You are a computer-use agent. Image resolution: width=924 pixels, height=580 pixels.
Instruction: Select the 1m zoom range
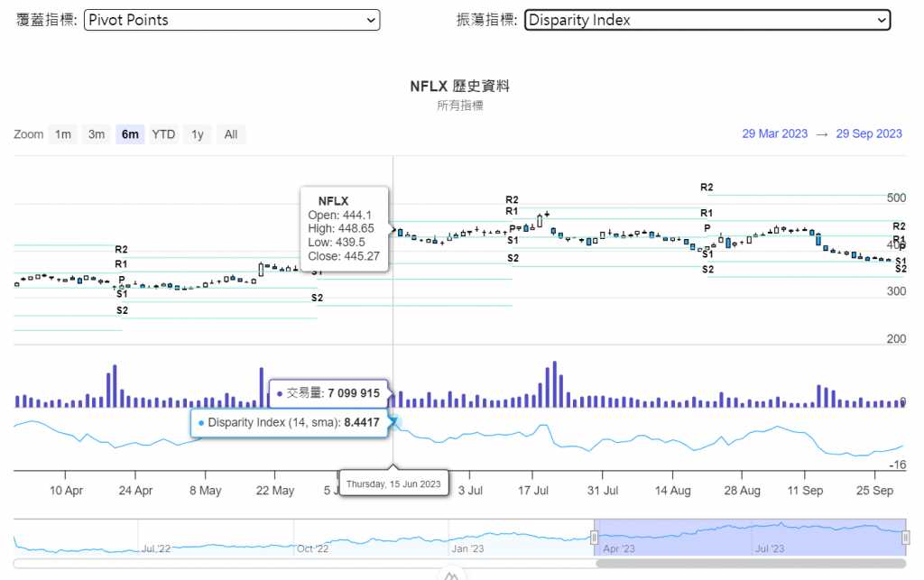point(63,134)
